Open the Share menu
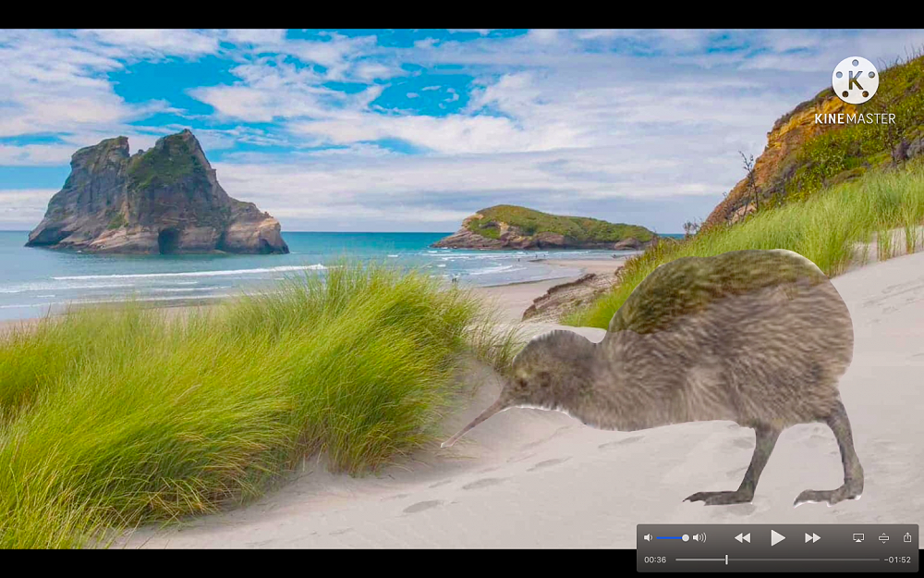This screenshot has width=924, height=578. click(x=907, y=537)
